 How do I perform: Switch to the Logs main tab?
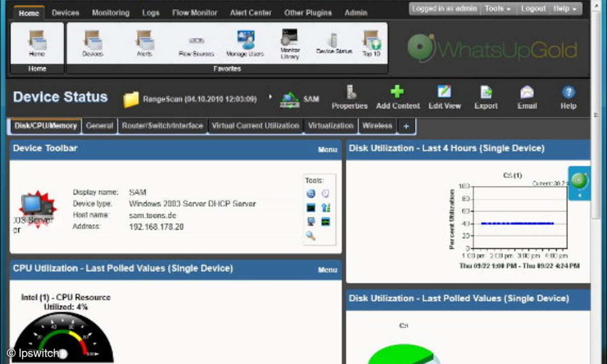(151, 13)
